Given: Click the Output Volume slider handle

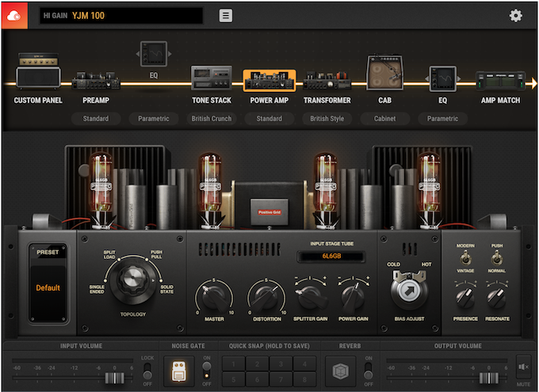Looking at the screenshot, I should (489, 379).
